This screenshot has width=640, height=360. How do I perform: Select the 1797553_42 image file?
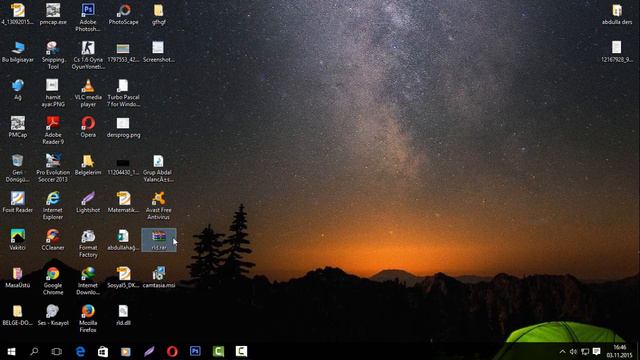pos(123,52)
